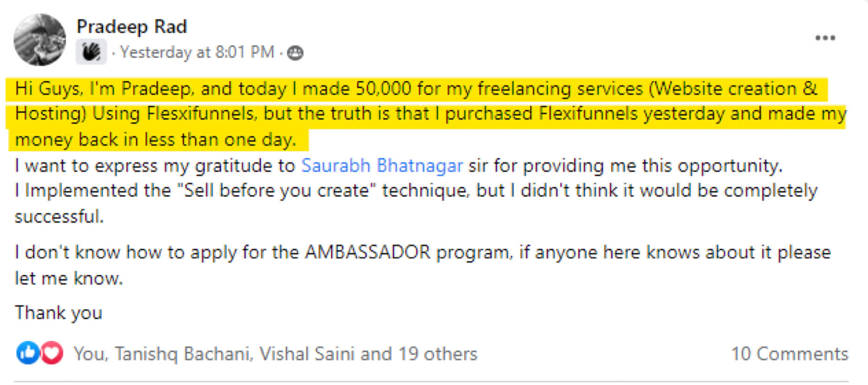Viewport: 868px width, 385px height.
Task: Open the three-dot post options menu
Action: click(x=825, y=38)
